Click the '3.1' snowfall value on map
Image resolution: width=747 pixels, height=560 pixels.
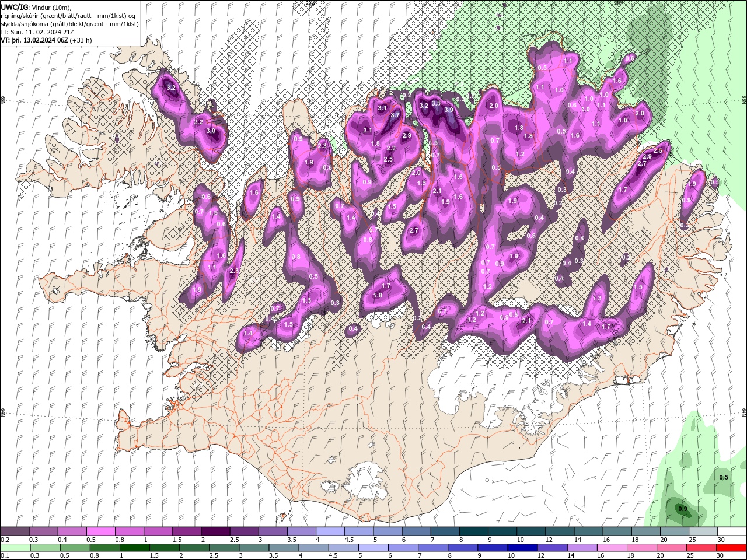[x=382, y=108]
